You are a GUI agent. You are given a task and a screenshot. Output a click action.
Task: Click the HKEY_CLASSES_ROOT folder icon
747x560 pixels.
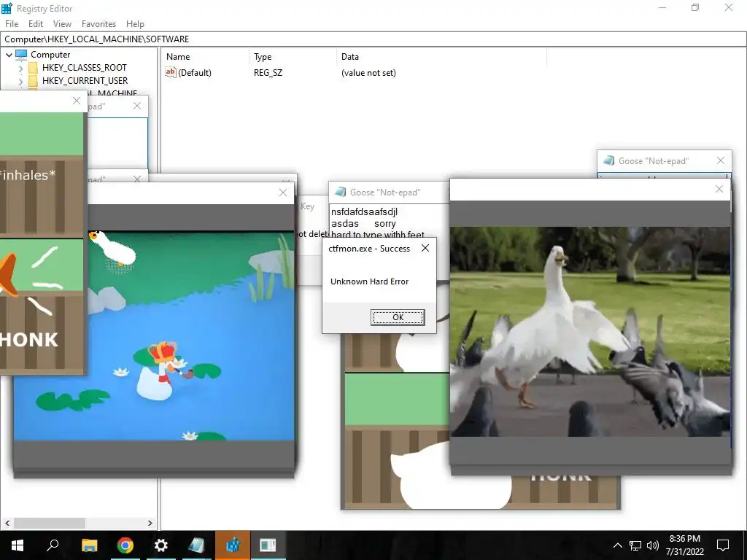coord(33,68)
